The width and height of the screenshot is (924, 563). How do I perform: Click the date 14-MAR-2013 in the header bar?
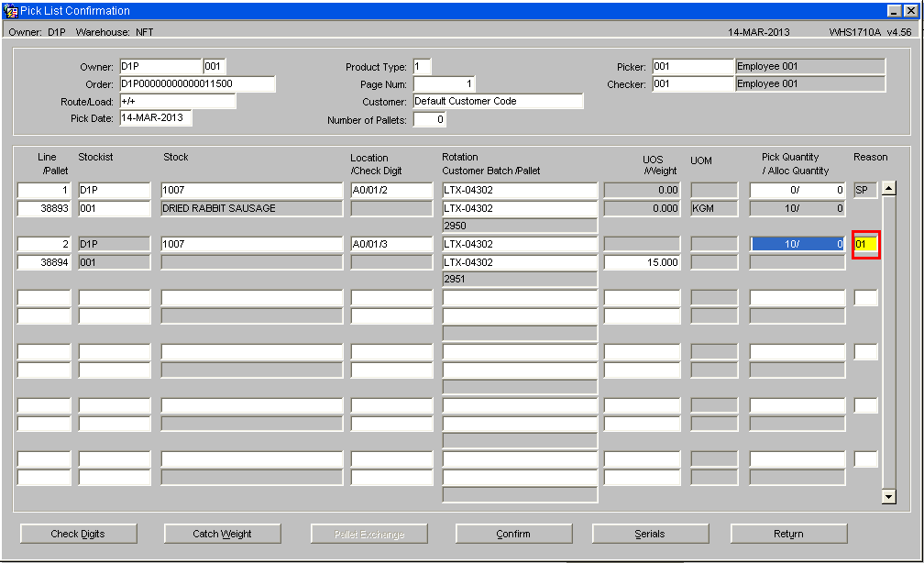(x=758, y=32)
